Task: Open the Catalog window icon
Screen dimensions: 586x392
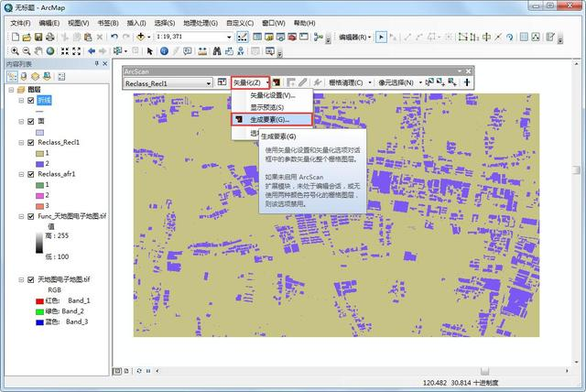Action: pyautogui.click(x=268, y=37)
